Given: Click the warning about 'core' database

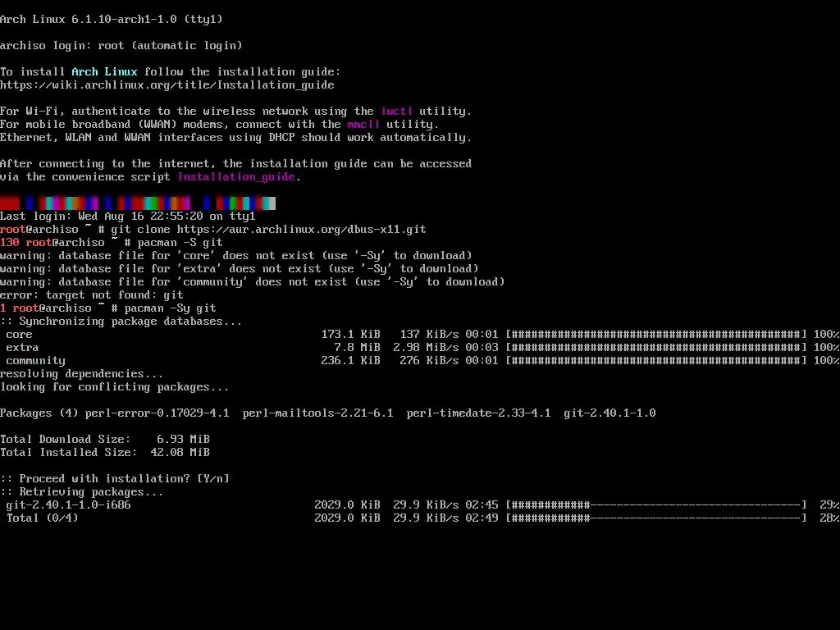Looking at the screenshot, I should [x=236, y=256].
